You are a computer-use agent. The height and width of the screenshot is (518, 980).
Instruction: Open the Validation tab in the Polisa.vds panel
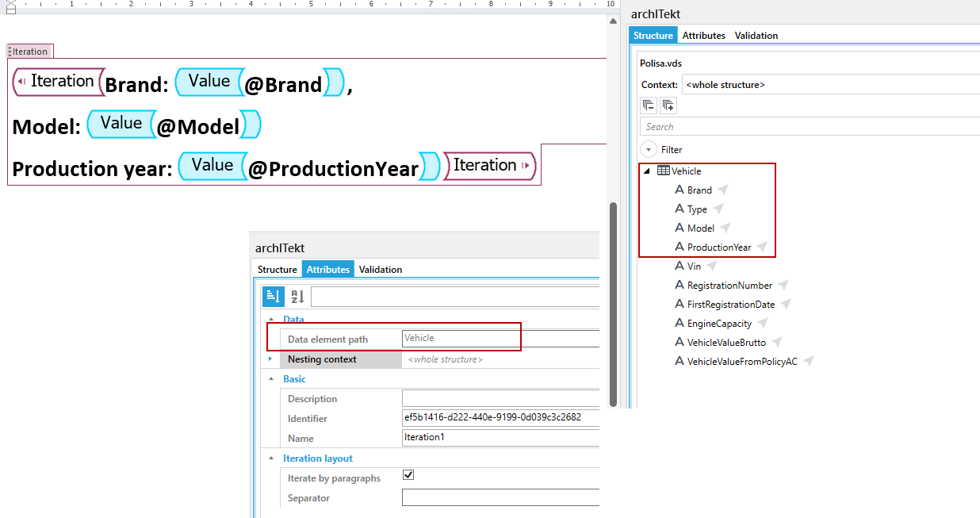756,36
